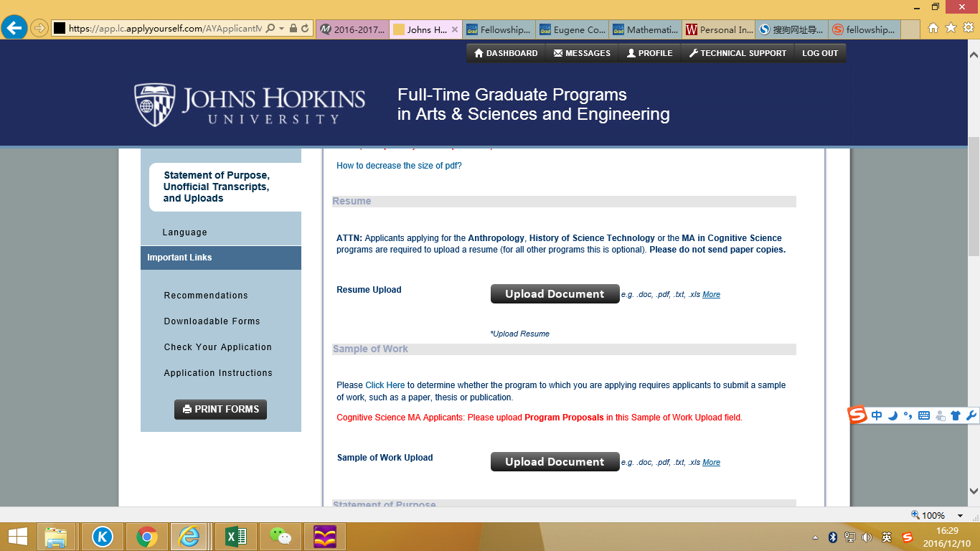
Task: Open the PROFILE page
Action: point(650,53)
